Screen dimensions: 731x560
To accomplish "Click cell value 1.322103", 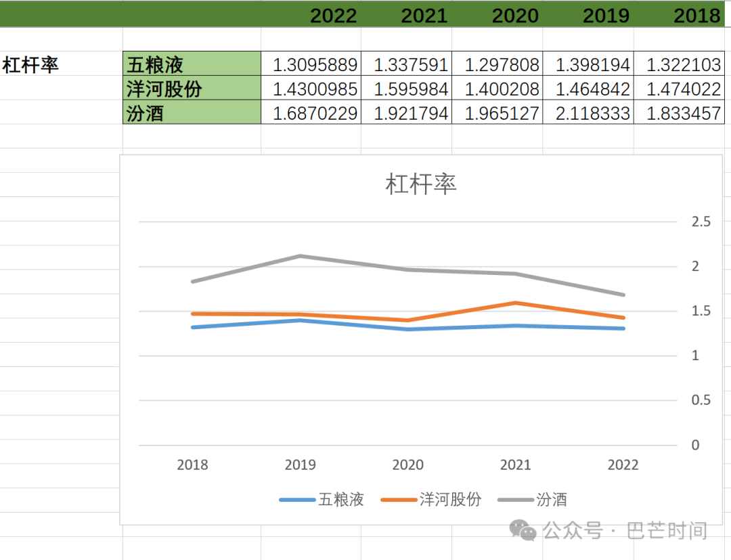I will pos(679,64).
